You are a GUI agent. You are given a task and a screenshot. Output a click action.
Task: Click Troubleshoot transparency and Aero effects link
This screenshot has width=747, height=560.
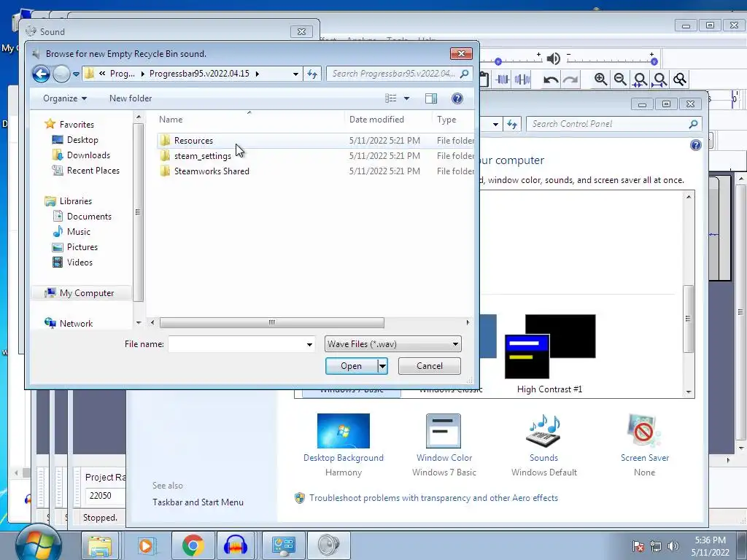[x=433, y=497]
